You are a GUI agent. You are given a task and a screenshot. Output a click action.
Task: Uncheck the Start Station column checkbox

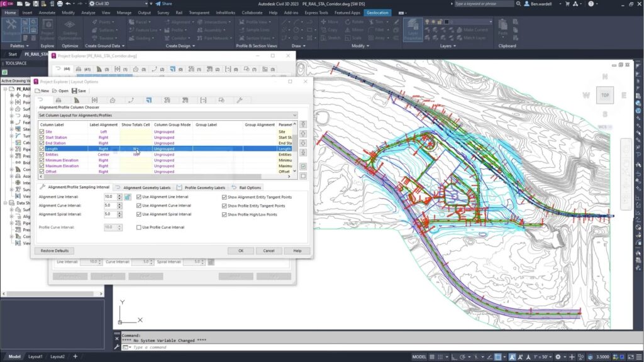pyautogui.click(x=42, y=138)
